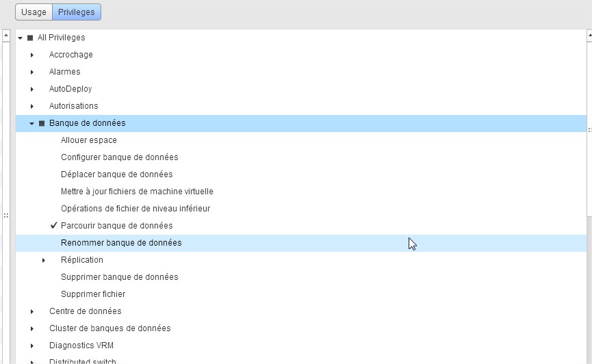Select the Alarmes row text
Image resolution: width=592 pixels, height=364 pixels.
coord(64,71)
